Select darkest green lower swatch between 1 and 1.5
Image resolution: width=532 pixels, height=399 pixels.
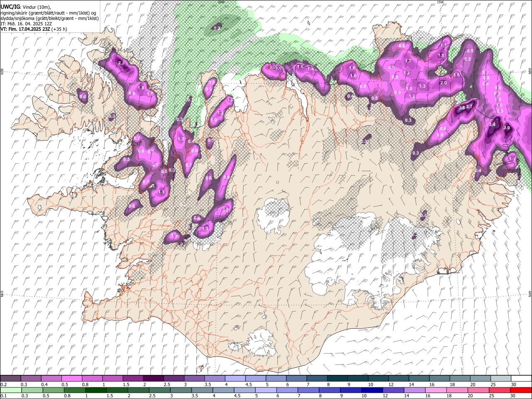pyautogui.click(x=96, y=390)
